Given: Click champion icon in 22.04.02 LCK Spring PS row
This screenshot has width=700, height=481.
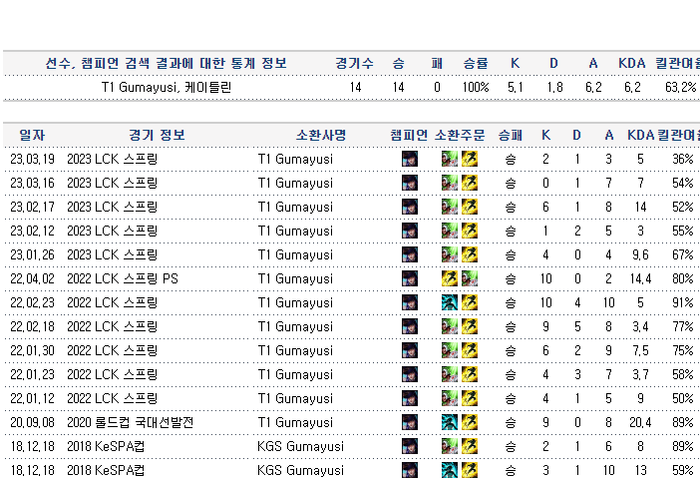Looking at the screenshot, I should click(x=410, y=279).
